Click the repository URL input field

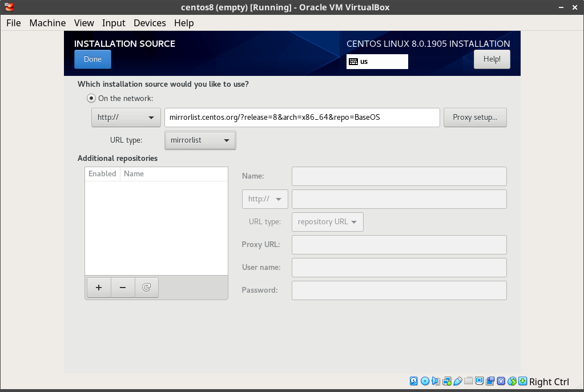point(399,199)
